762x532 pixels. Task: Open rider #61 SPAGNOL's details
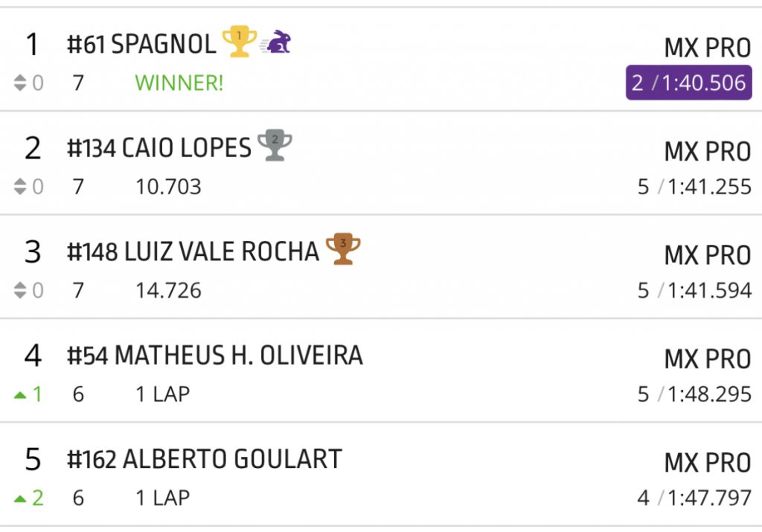[141, 45]
